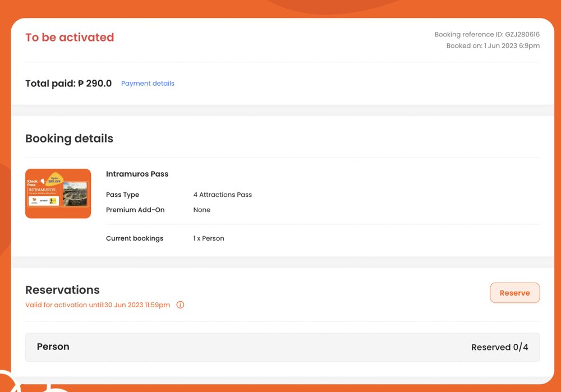Click the Premium Add-On None value

pyautogui.click(x=201, y=210)
